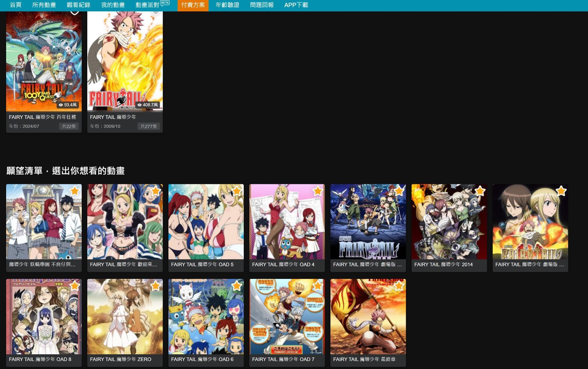
Task: Toggle star on OAD 7 card
Action: [x=318, y=286]
